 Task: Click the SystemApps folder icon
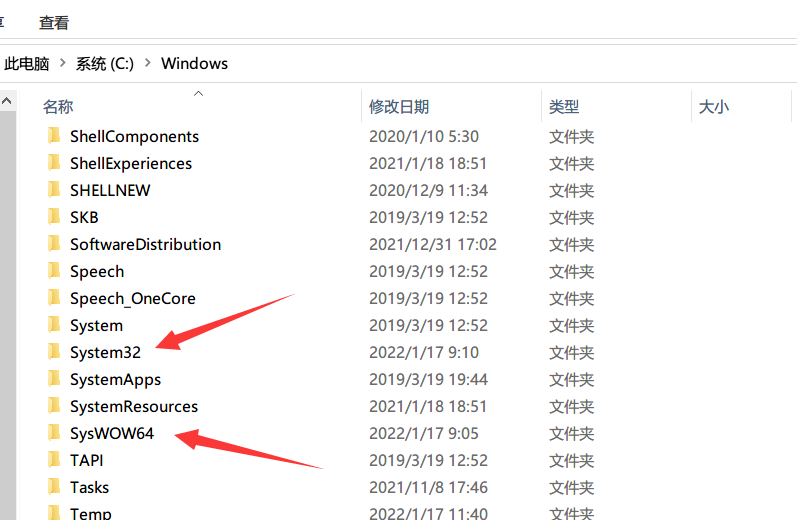pos(54,379)
